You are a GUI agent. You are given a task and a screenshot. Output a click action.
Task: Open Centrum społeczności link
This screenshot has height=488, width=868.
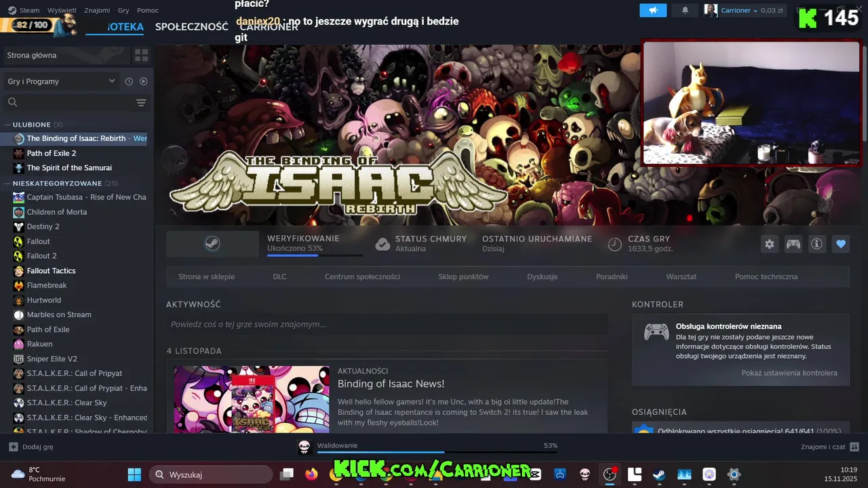tap(362, 277)
